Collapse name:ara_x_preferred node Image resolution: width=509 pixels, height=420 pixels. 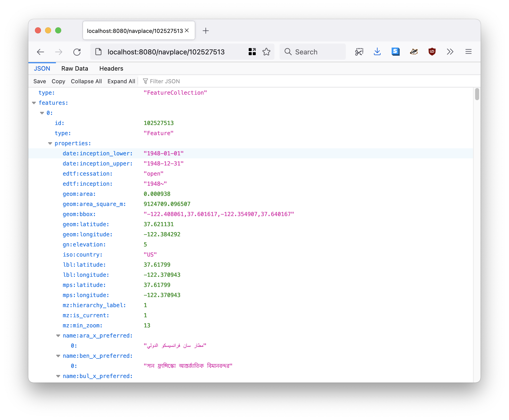58,336
